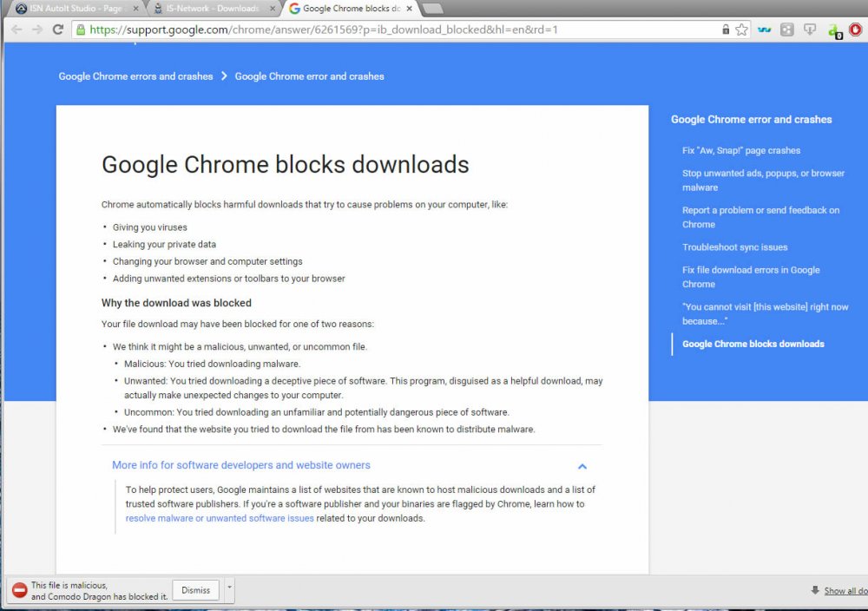
Task: Open Troubleshoot sync issues link
Action: (734, 247)
